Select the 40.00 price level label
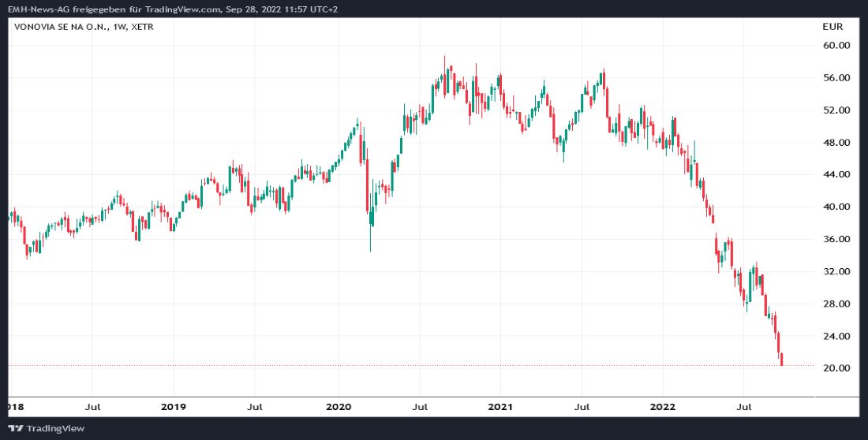Image resolution: width=868 pixels, height=440 pixels. point(835,207)
